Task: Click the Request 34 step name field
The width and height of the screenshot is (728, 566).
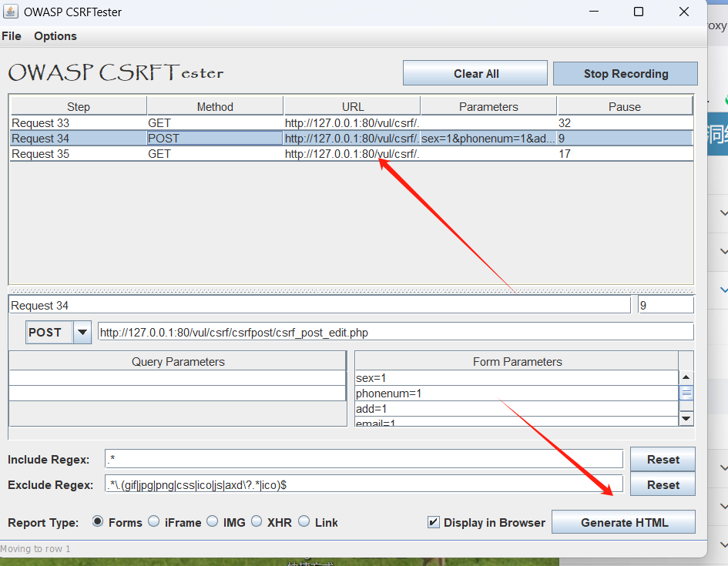Action: (320, 305)
